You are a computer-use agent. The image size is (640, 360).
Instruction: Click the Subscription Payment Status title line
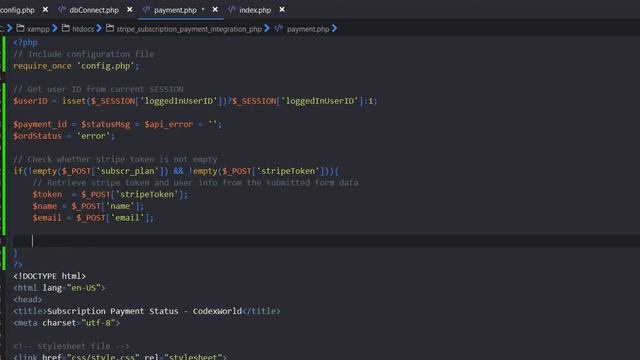pyautogui.click(x=147, y=311)
